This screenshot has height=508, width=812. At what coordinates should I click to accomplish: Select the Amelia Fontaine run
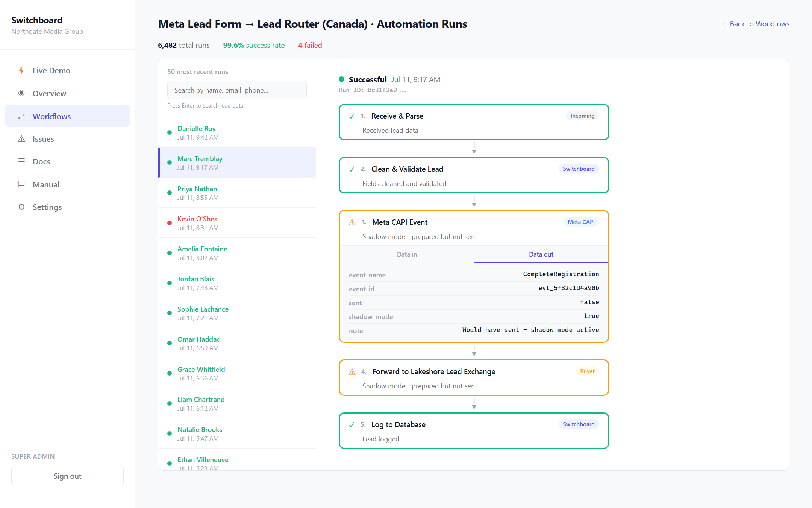click(x=237, y=253)
